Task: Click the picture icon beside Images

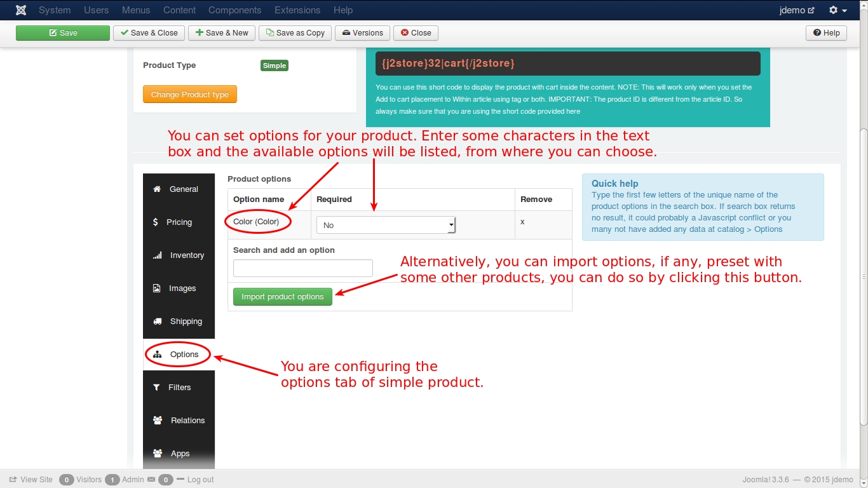Action: (x=156, y=288)
